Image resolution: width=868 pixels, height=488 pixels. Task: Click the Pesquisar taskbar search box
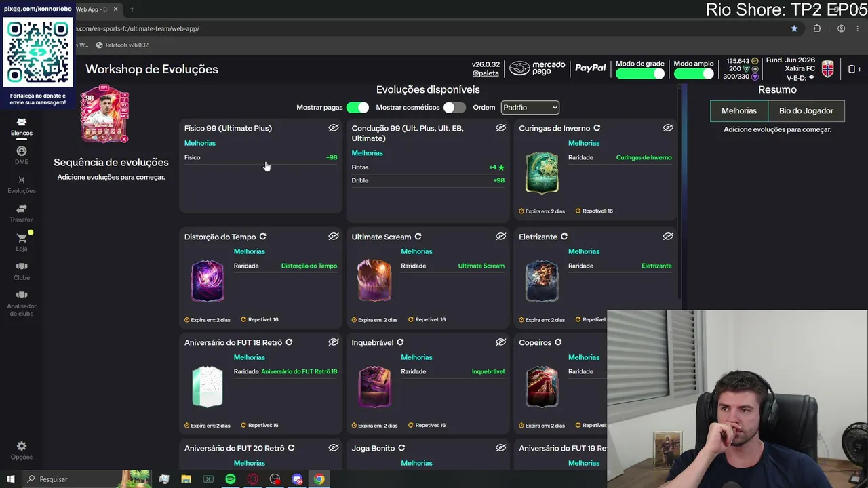(x=87, y=479)
